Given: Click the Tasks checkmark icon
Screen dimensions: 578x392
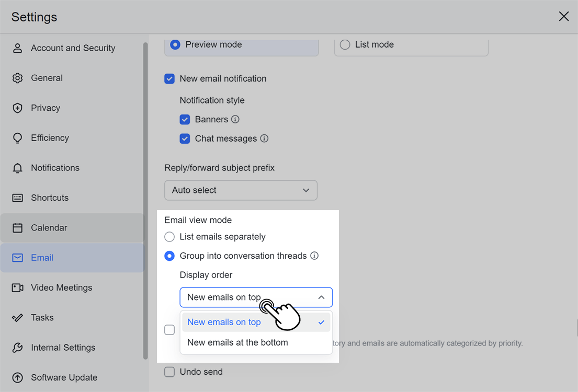Looking at the screenshot, I should pos(17,318).
